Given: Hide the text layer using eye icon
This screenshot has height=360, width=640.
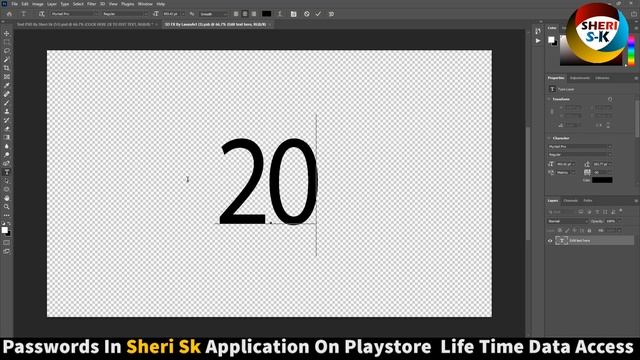Looking at the screenshot, I should [550, 241].
